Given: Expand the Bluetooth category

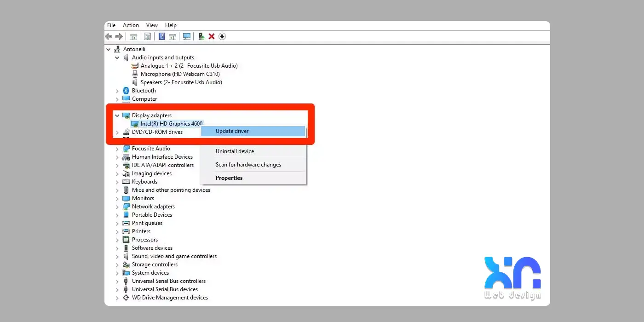Looking at the screenshot, I should pyautogui.click(x=117, y=91).
